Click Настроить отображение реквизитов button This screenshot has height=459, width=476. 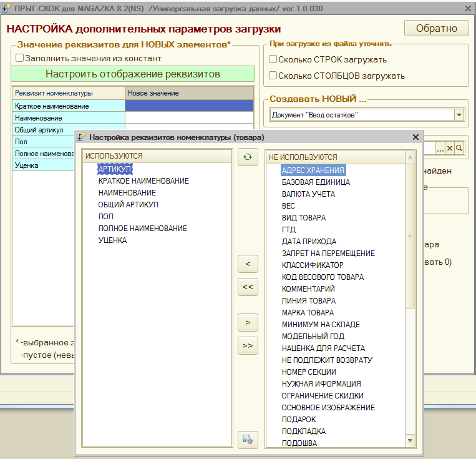coord(133,74)
